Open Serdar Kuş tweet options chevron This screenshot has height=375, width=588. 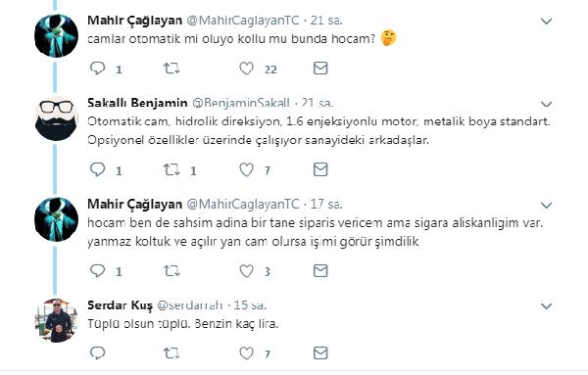pyautogui.click(x=547, y=306)
